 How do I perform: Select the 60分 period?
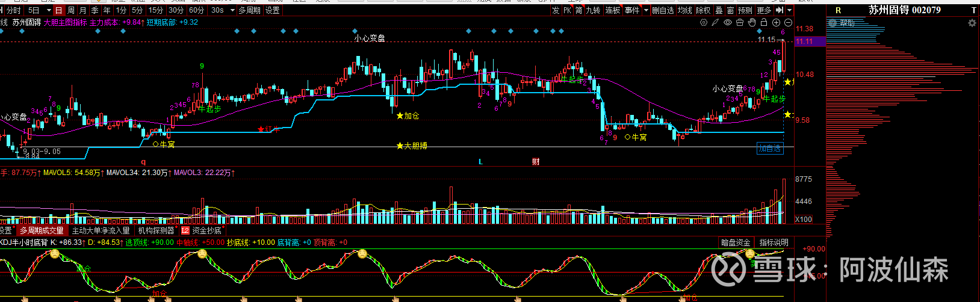[x=197, y=10]
